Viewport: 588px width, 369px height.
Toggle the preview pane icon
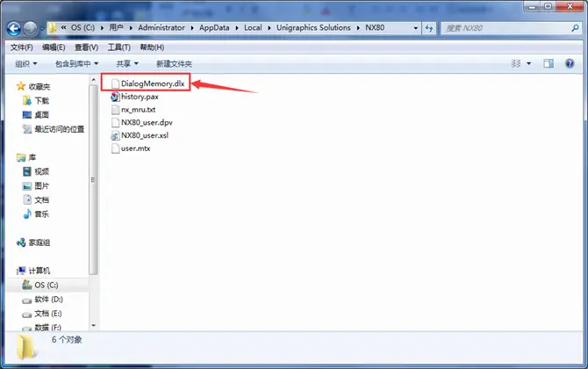click(549, 63)
